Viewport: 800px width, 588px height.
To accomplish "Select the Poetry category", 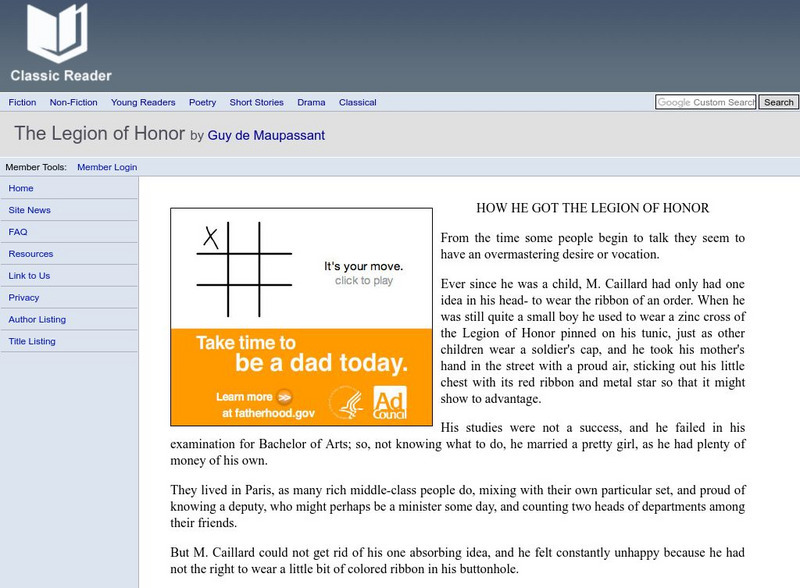I will click(203, 102).
